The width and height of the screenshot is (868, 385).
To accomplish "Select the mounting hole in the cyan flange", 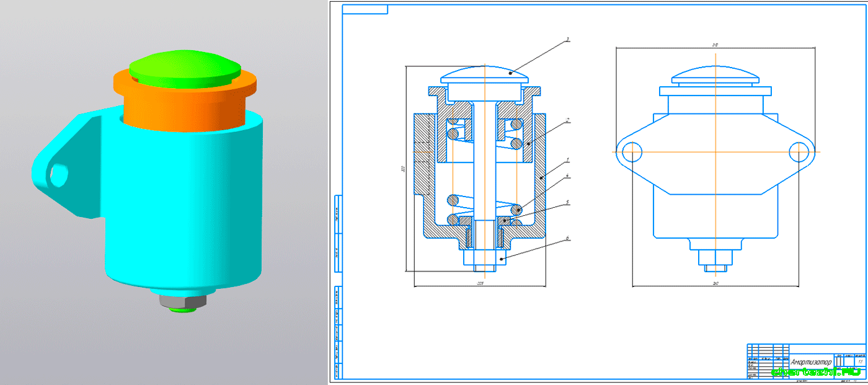I will (58, 175).
